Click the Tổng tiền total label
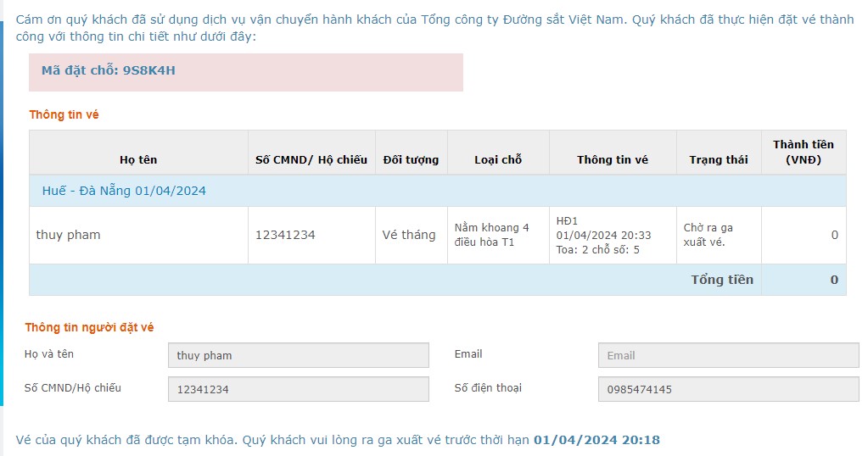This screenshot has height=456, width=868. coord(722,280)
